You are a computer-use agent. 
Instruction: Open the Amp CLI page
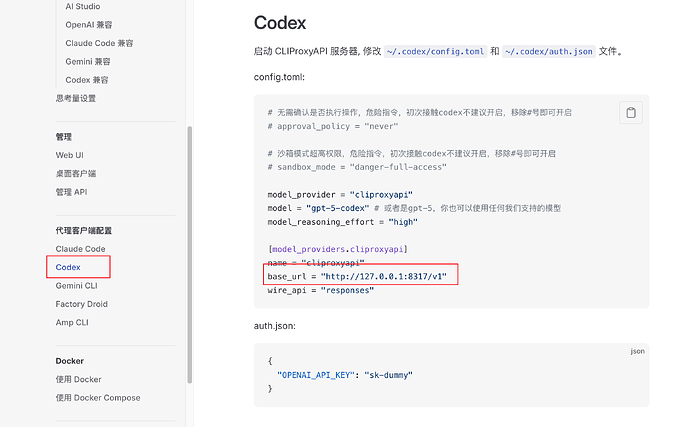coord(72,323)
